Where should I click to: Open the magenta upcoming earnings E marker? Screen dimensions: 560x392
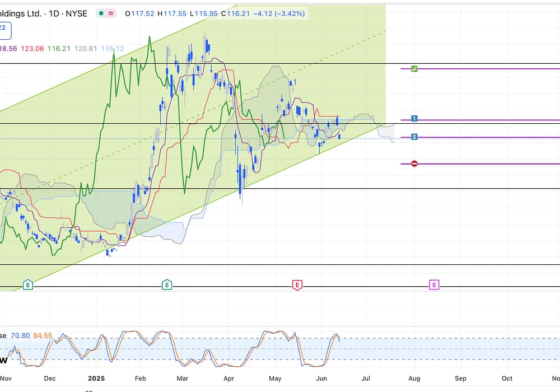(434, 285)
